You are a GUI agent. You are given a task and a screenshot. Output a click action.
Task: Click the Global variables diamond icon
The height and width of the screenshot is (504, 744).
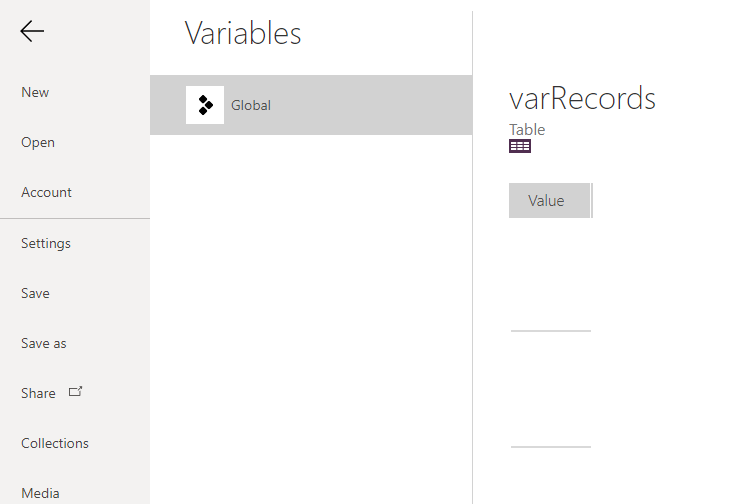click(205, 105)
